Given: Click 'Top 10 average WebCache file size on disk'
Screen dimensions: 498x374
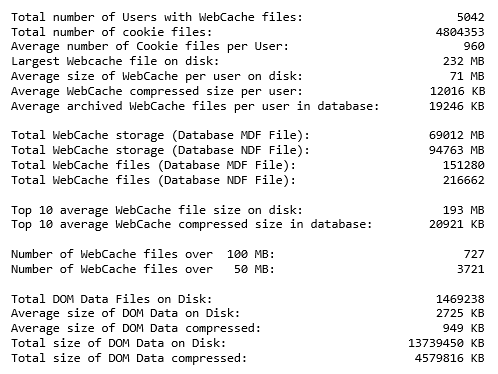Looking at the screenshot, I should [x=157, y=210].
